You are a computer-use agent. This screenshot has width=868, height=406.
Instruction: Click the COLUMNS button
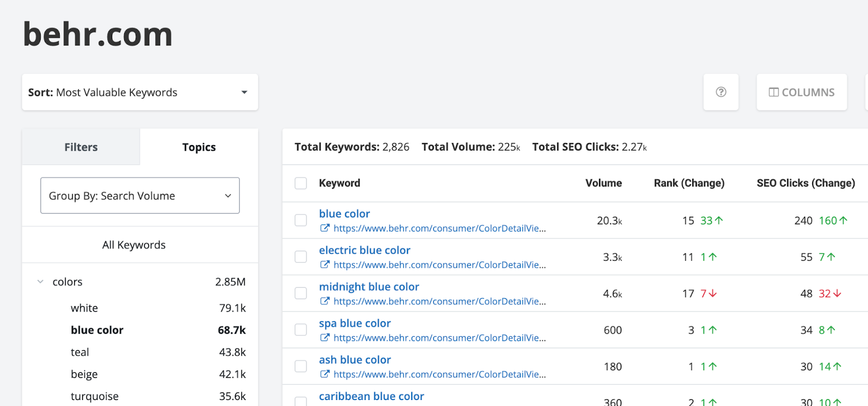tap(801, 92)
